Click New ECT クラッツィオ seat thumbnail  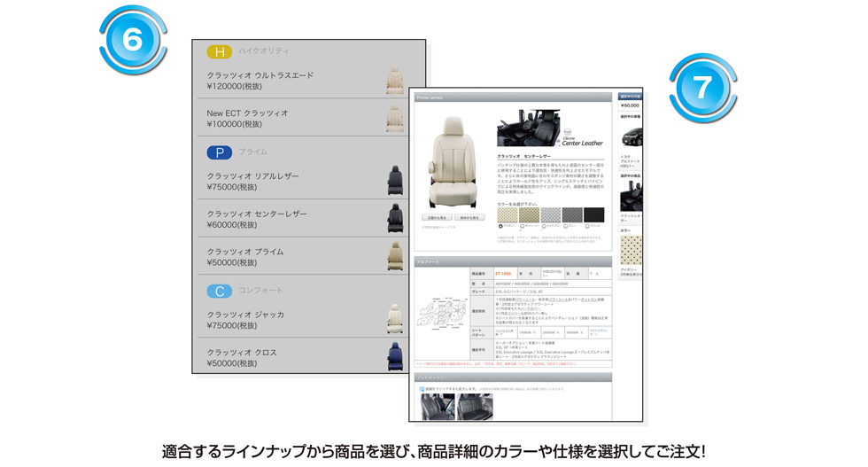pyautogui.click(x=395, y=118)
